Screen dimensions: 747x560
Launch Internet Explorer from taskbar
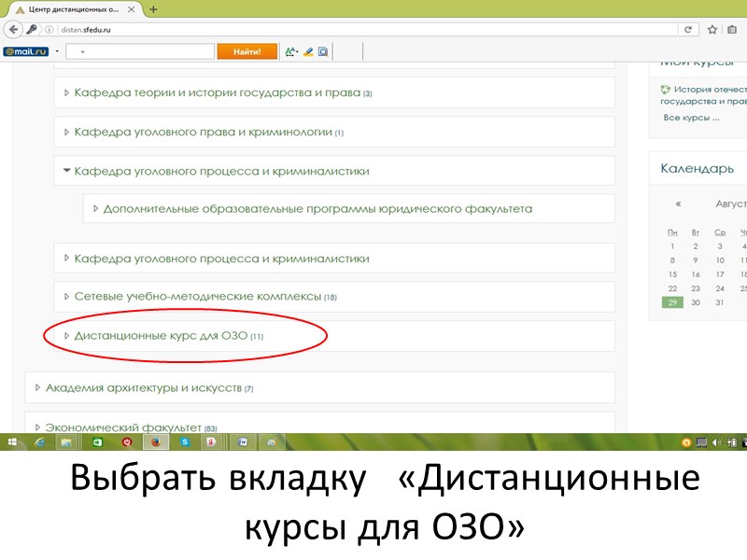click(x=40, y=442)
